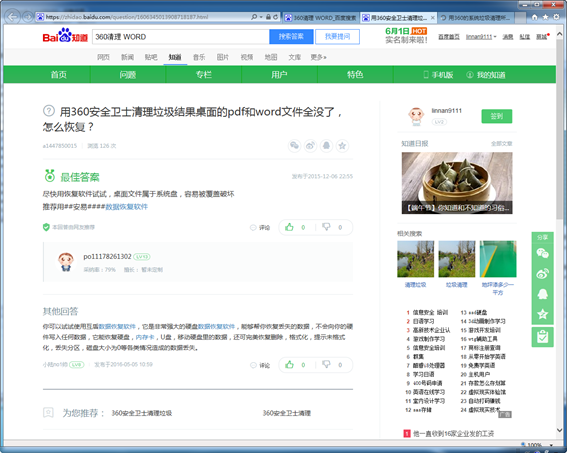Open 更多 dropdown in search categories
Viewport: 567px width, 453px height.
(x=318, y=57)
